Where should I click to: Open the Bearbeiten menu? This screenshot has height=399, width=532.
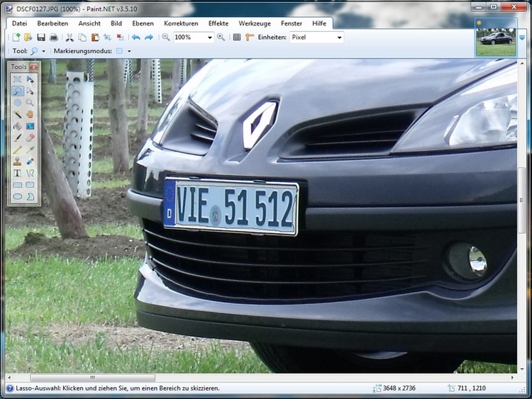point(52,23)
